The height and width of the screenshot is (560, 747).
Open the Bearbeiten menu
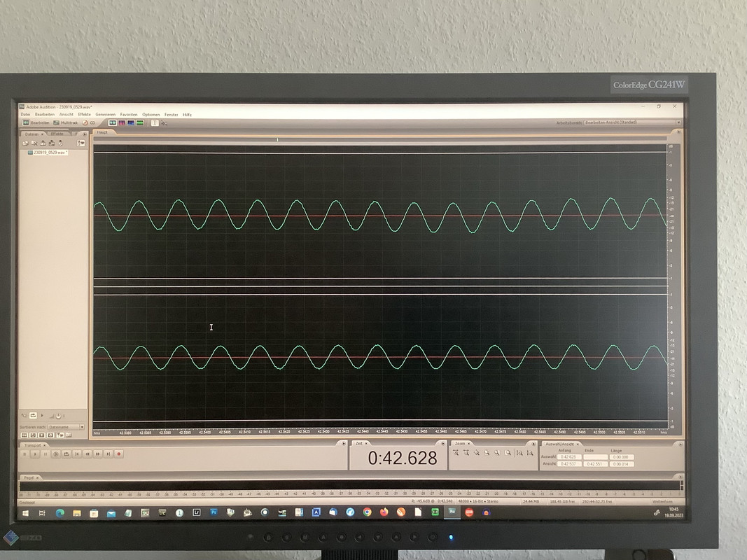tap(45, 115)
